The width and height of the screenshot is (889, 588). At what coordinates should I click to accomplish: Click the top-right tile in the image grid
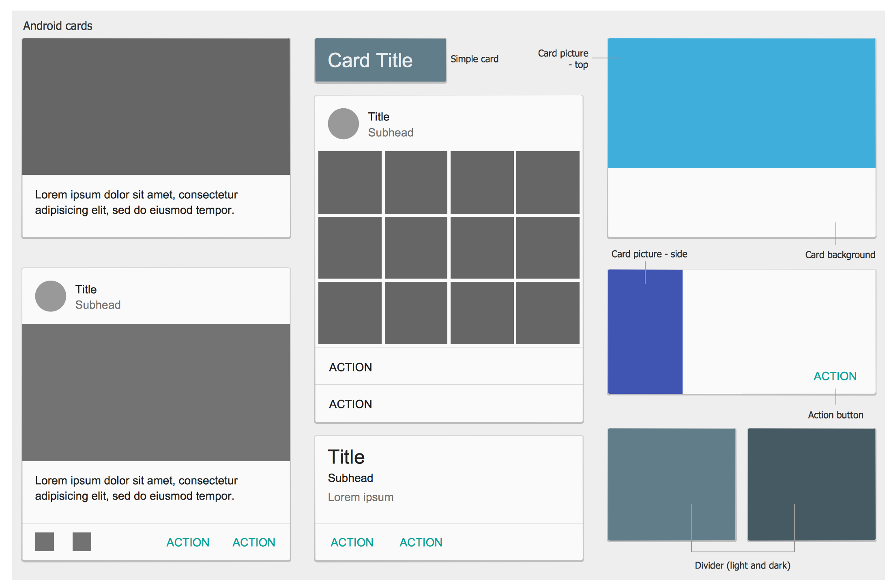548,182
